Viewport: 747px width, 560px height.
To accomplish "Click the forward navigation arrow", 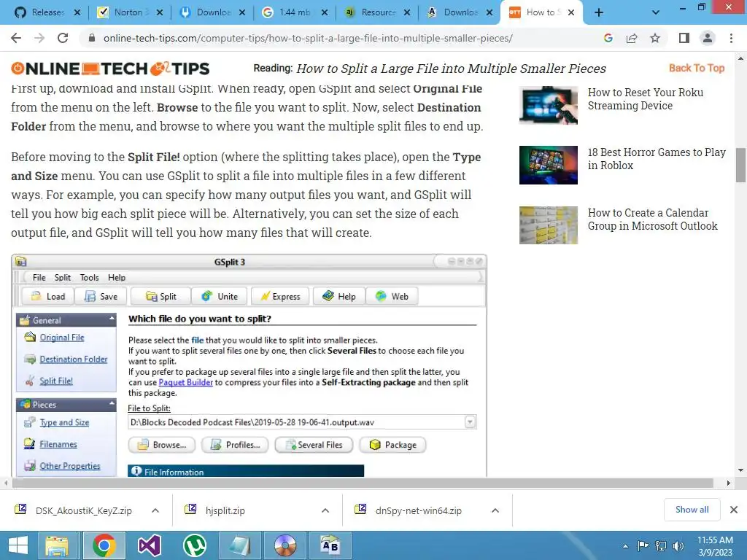I will coord(39,38).
